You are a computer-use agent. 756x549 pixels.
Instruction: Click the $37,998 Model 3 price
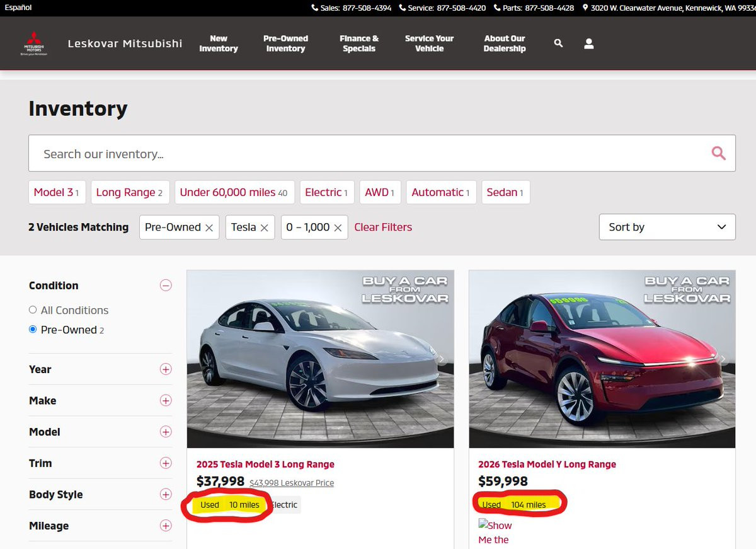tap(220, 482)
